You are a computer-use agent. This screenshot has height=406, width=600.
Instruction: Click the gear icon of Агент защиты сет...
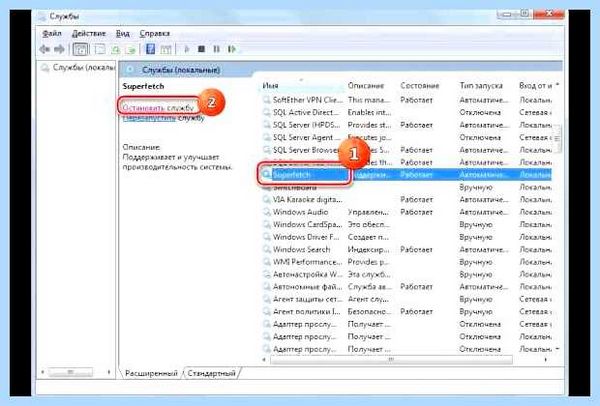(267, 299)
